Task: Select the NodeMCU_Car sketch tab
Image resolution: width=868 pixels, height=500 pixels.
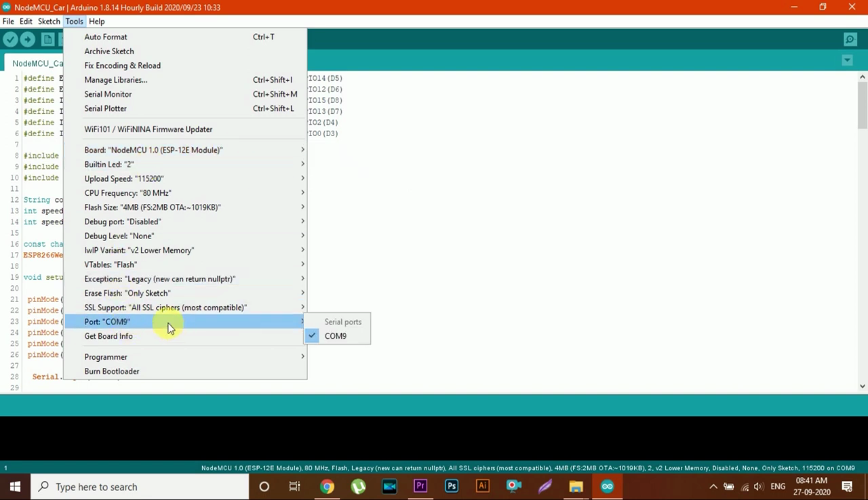Action: (x=37, y=63)
